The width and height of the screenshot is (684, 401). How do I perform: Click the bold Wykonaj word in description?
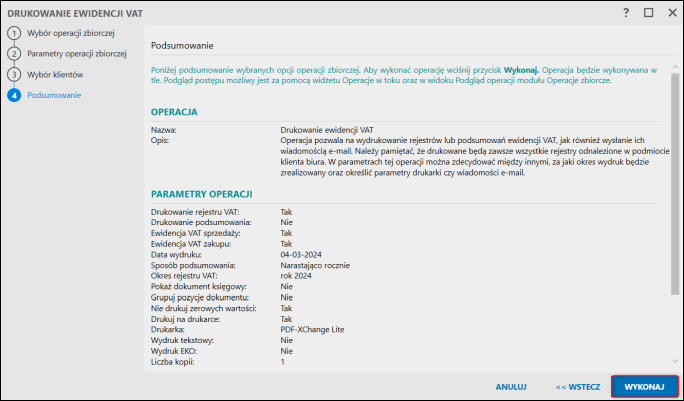(x=521, y=69)
